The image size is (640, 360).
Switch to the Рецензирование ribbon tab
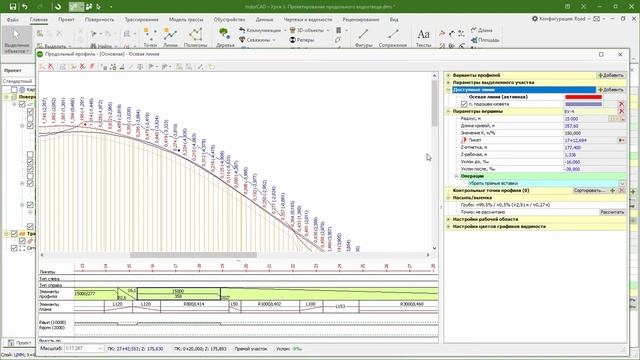coord(360,19)
